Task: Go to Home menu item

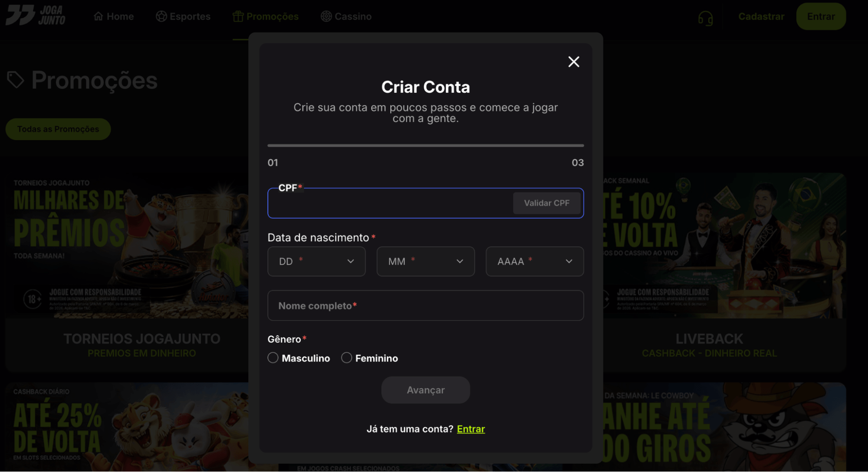Action: (114, 16)
